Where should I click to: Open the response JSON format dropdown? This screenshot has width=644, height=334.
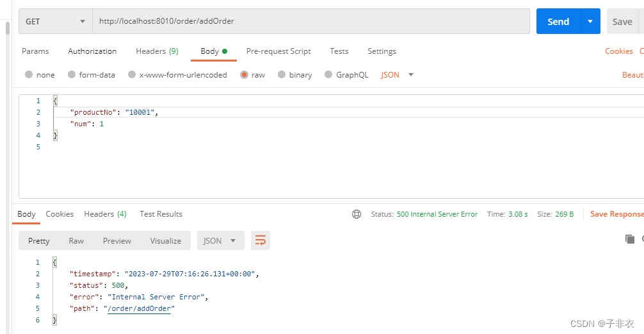click(221, 240)
